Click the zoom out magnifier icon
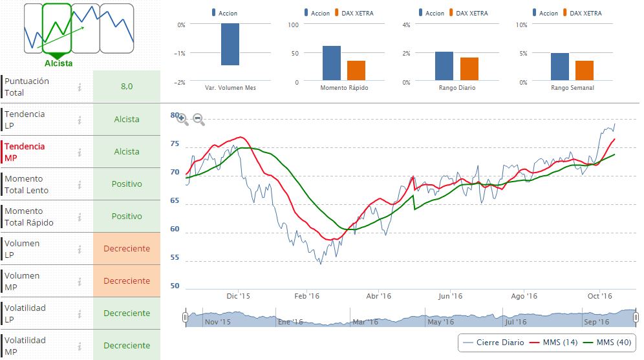The height and width of the screenshot is (360, 644). [x=199, y=120]
